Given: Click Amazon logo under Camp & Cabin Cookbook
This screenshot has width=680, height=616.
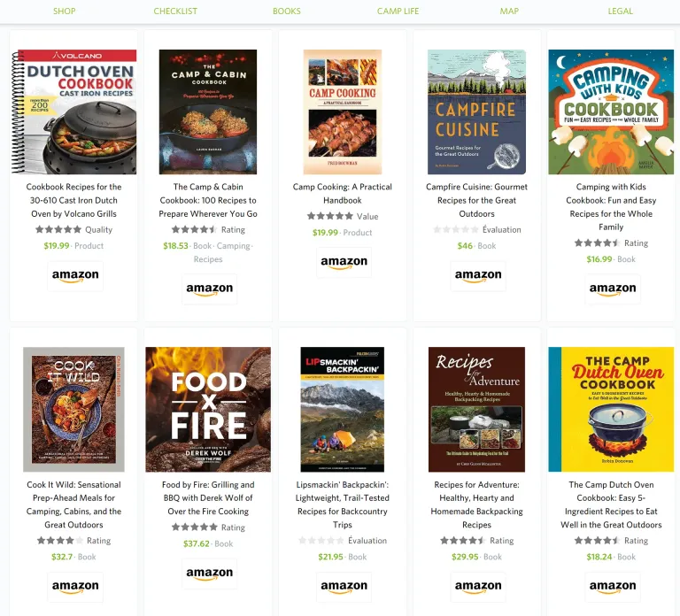Looking at the screenshot, I should tap(210, 289).
